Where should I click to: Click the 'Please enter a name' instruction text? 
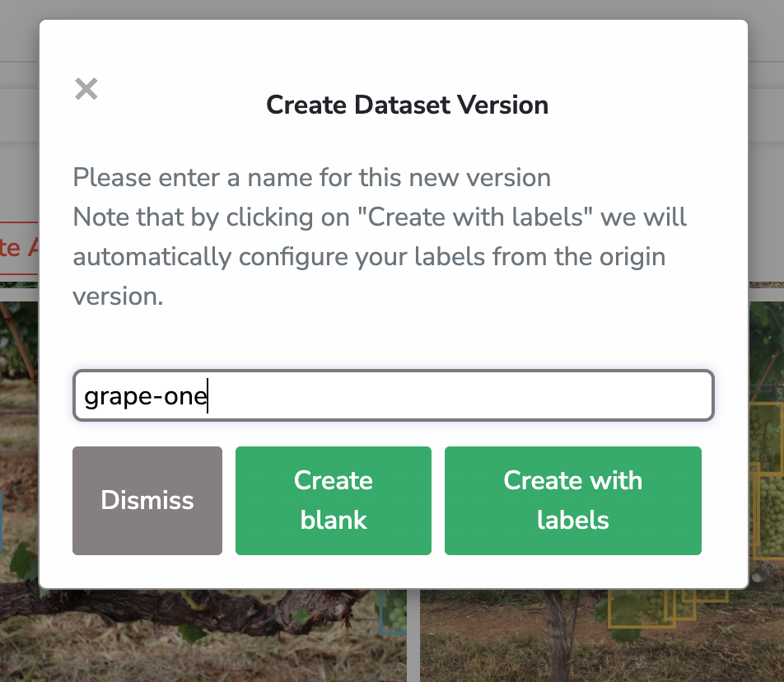click(311, 177)
